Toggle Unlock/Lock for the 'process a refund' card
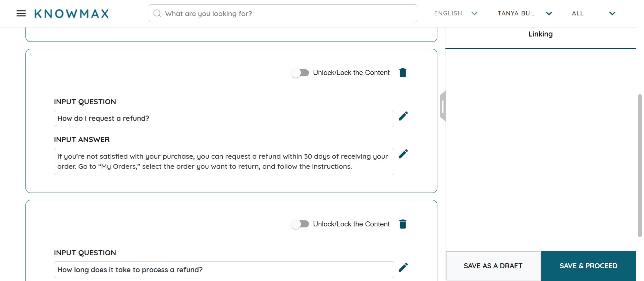 tap(300, 224)
